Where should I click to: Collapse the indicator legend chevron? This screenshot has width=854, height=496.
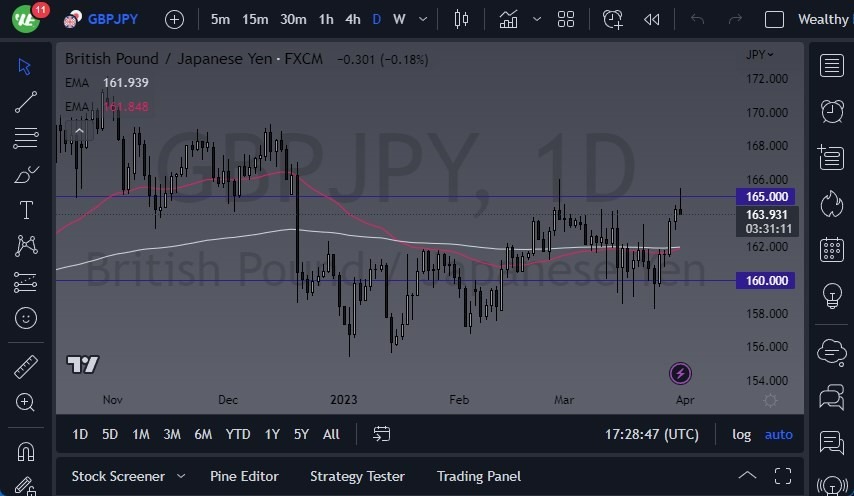80,131
